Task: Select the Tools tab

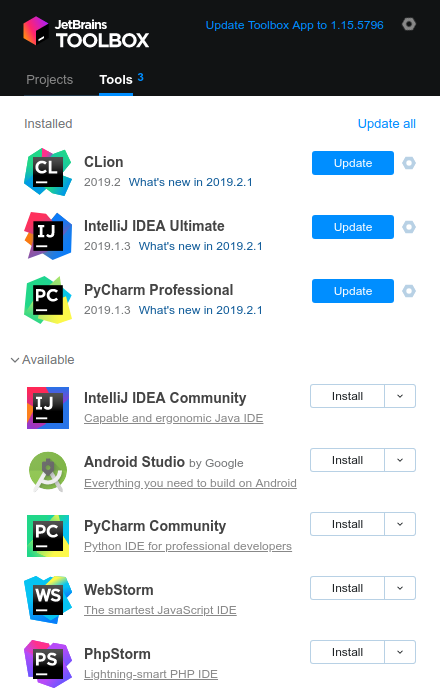Action: click(x=116, y=79)
